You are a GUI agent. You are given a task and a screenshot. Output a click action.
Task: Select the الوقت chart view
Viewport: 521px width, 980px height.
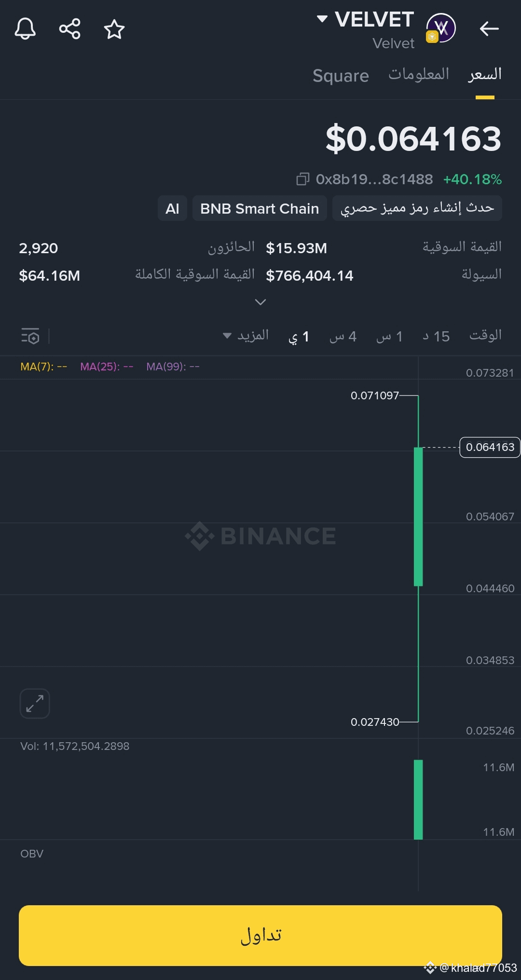pos(485,335)
